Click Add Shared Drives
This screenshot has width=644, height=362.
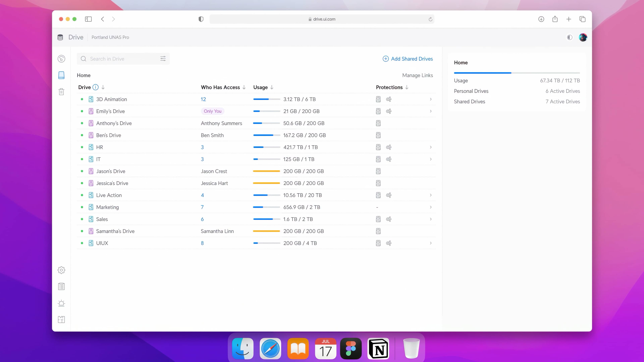coord(408,59)
